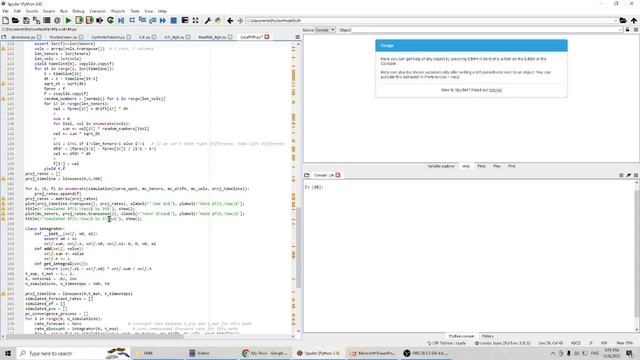The width and height of the screenshot is (640, 360).
Task: Switch to the Files tab
Action: 497,166
